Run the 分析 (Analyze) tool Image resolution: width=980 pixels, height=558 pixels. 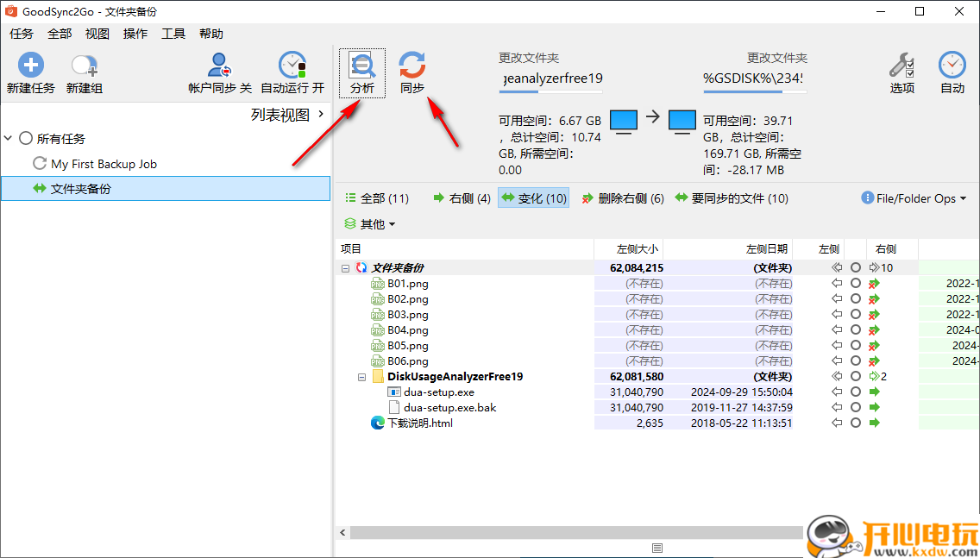pyautogui.click(x=361, y=72)
